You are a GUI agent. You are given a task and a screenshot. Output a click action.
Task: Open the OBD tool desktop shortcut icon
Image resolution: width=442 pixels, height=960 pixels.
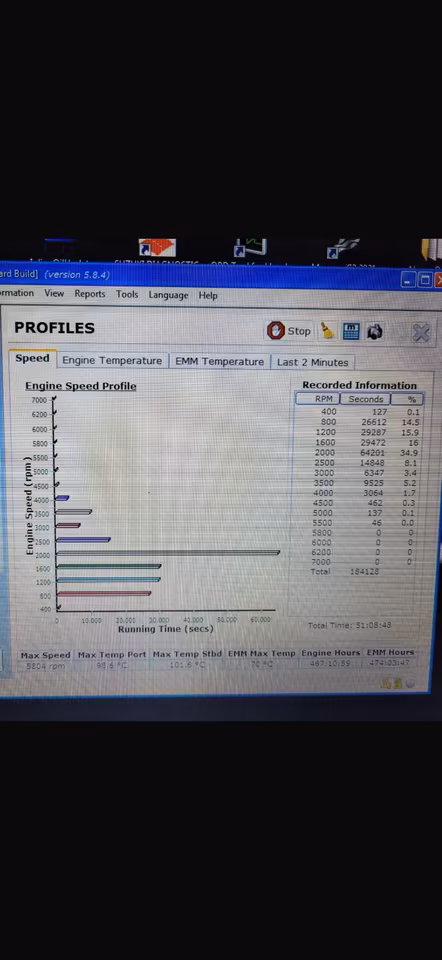251,247
